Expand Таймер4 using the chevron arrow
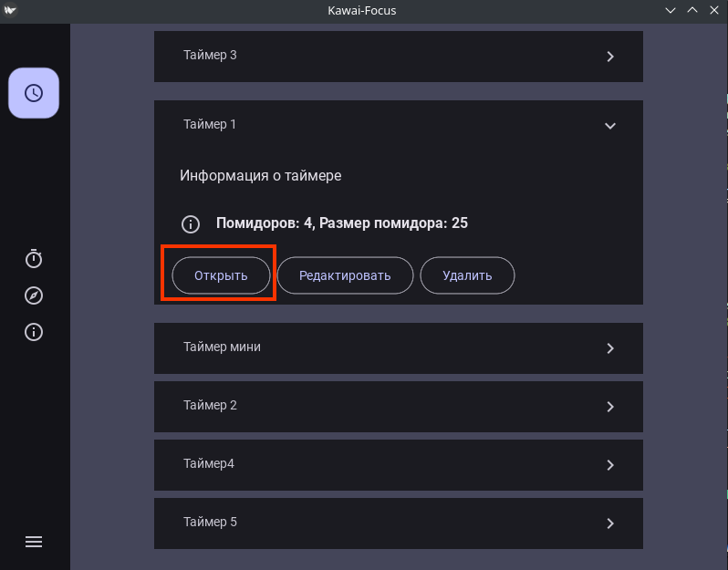 click(x=610, y=465)
